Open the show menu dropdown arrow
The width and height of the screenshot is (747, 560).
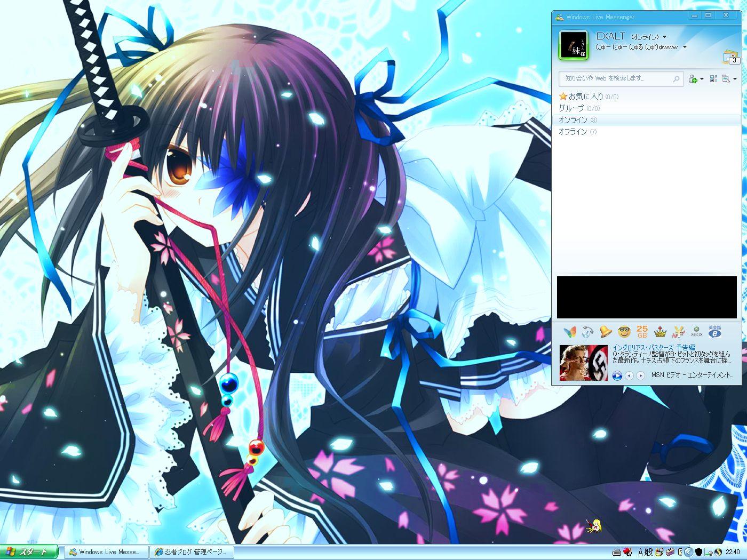pyautogui.click(x=735, y=79)
